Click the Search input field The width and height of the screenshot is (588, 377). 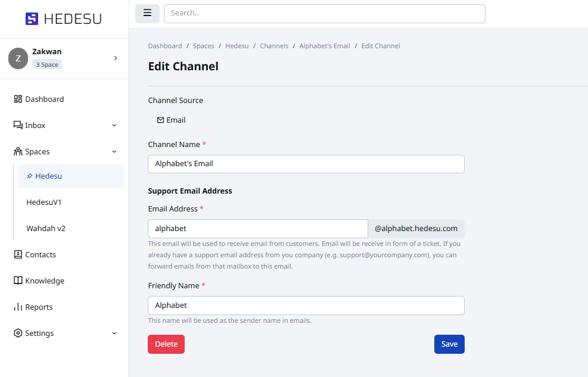point(324,13)
